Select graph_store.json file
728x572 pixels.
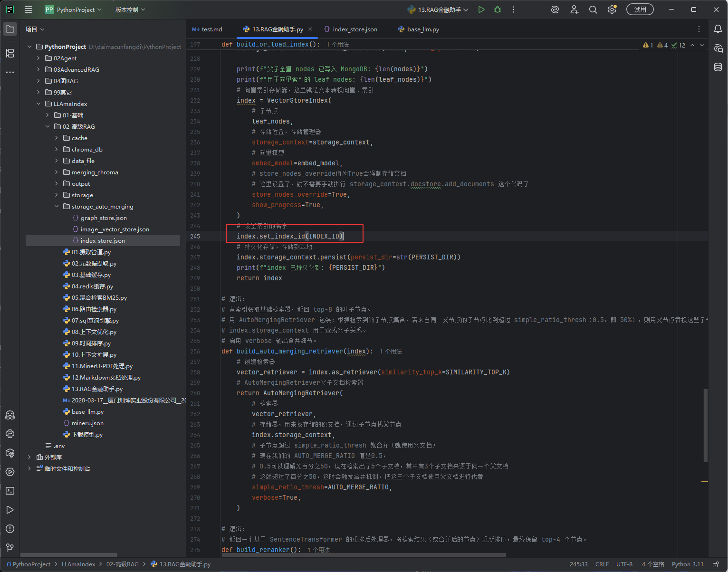pos(104,218)
